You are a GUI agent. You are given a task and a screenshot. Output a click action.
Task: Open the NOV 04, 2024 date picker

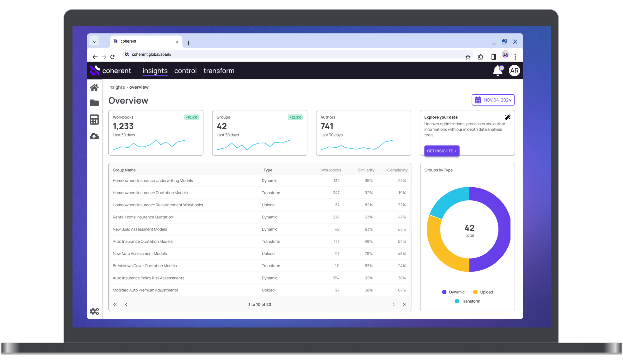[x=492, y=100]
